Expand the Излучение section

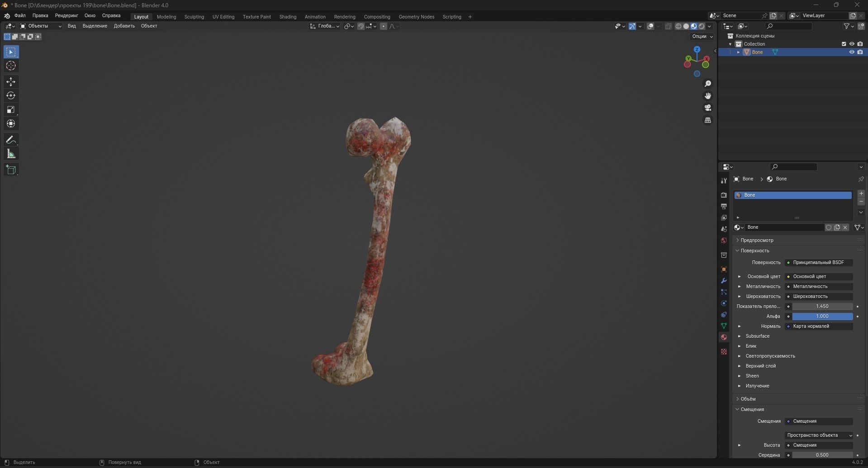click(x=740, y=386)
